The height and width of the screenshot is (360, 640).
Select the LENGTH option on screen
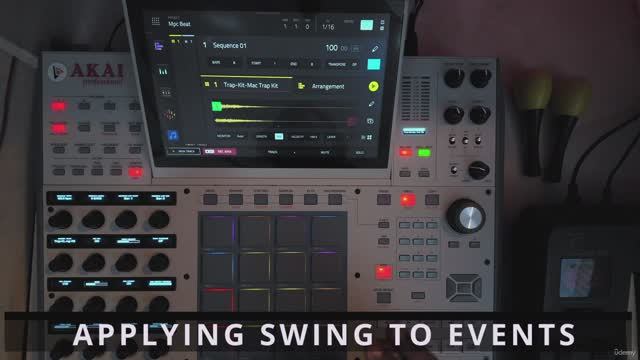pyautogui.click(x=261, y=136)
